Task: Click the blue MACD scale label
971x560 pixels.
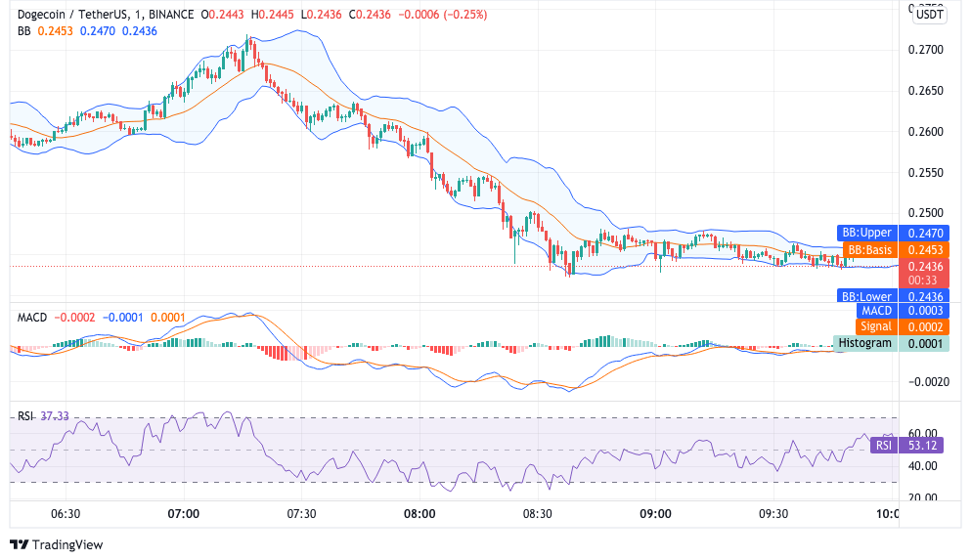Action: (x=876, y=311)
